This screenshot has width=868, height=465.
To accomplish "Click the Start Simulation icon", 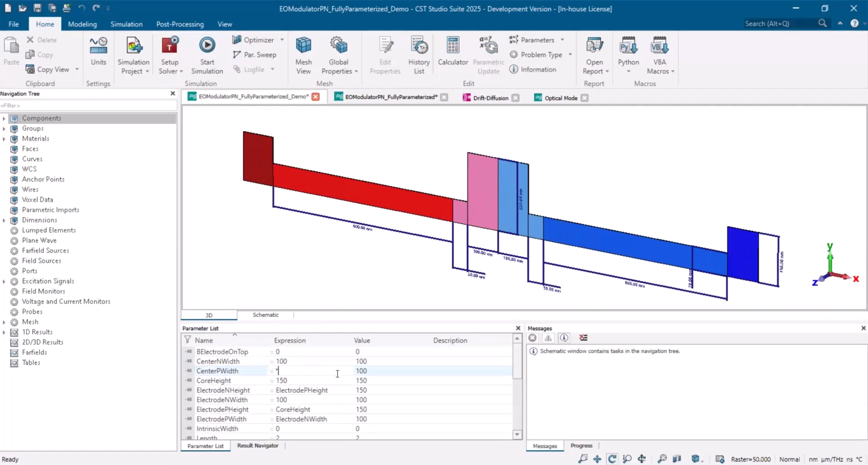I will click(x=207, y=45).
